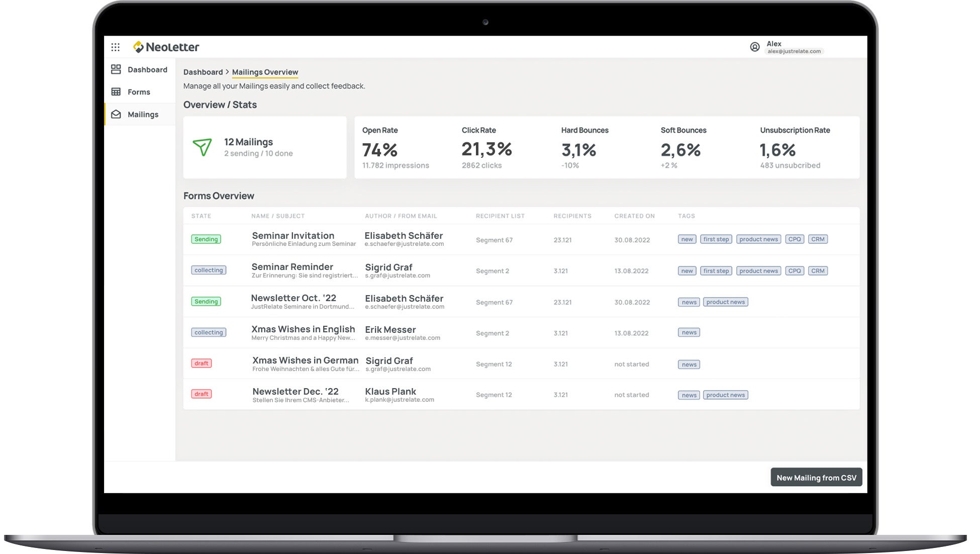The image size is (980, 554).
Task: Select the CRM tag on Seminar Reminder row
Action: pos(817,271)
